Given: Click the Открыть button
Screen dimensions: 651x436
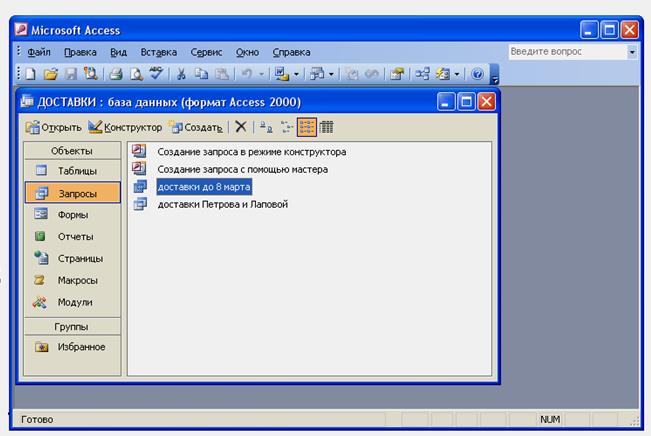Looking at the screenshot, I should (x=54, y=127).
